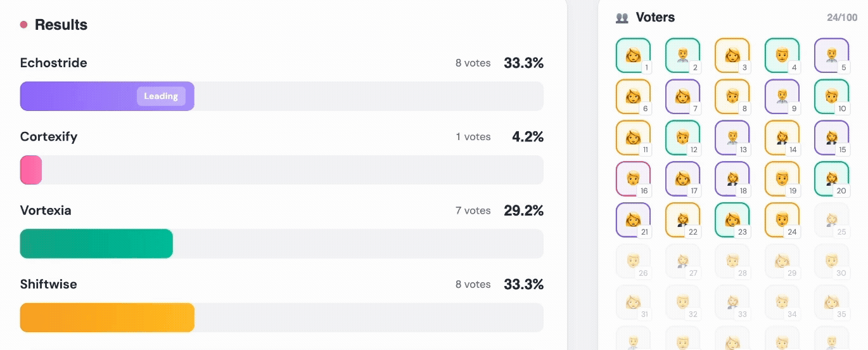Click voter avatar number 8
This screenshot has height=350, width=868.
pyautogui.click(x=732, y=96)
